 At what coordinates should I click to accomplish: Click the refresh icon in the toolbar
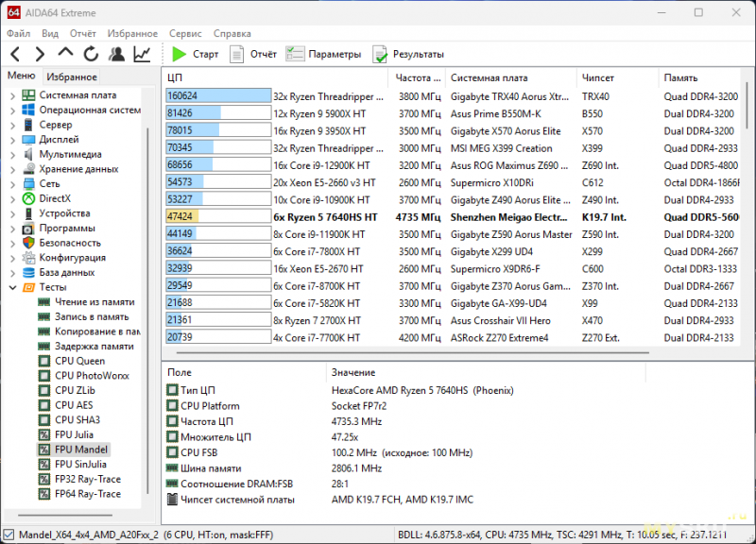(91, 54)
